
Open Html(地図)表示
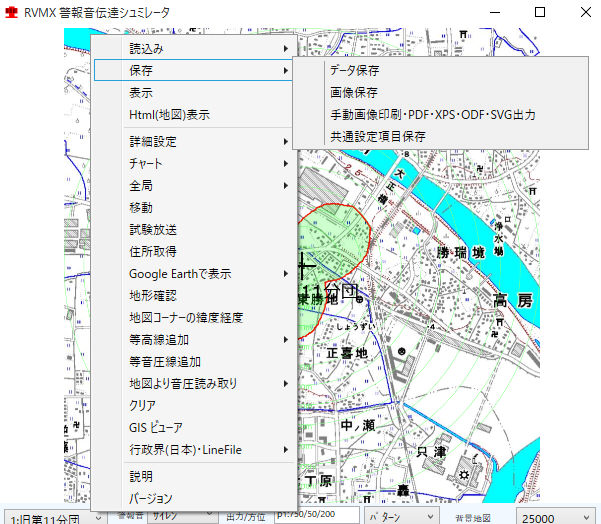[169, 115]
